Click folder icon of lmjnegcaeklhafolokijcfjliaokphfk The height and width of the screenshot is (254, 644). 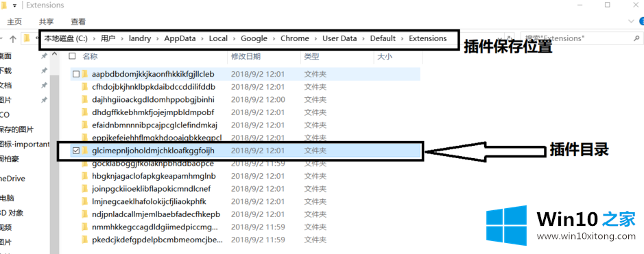[x=85, y=201]
